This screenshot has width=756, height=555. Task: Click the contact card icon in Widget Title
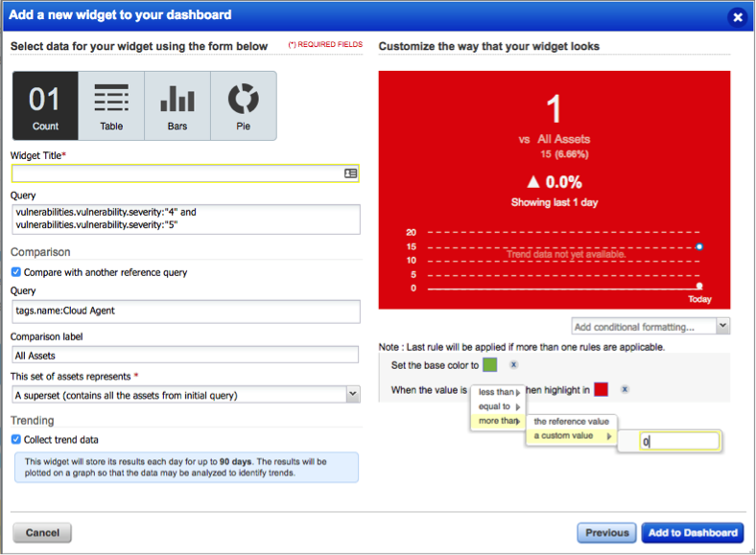(350, 173)
